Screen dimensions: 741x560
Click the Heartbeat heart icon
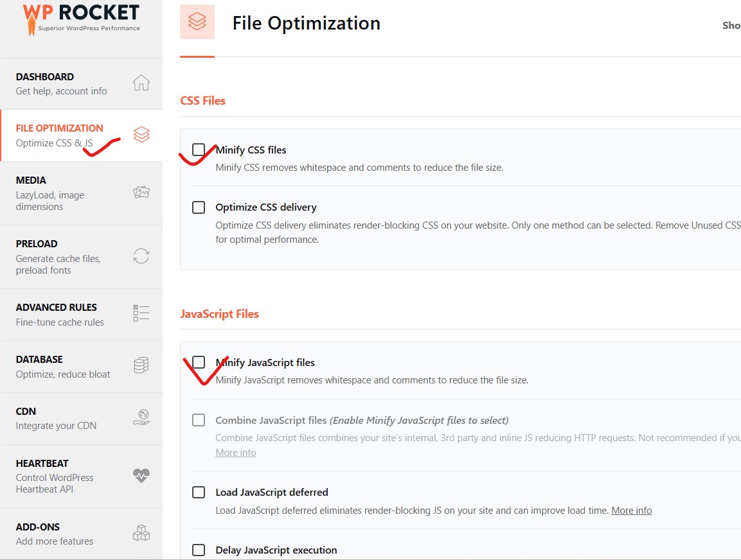click(x=141, y=475)
